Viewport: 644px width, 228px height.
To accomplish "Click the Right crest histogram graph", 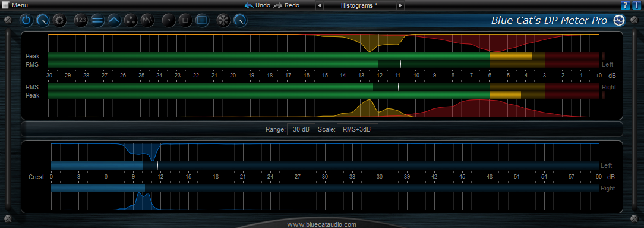I will coord(325,201).
